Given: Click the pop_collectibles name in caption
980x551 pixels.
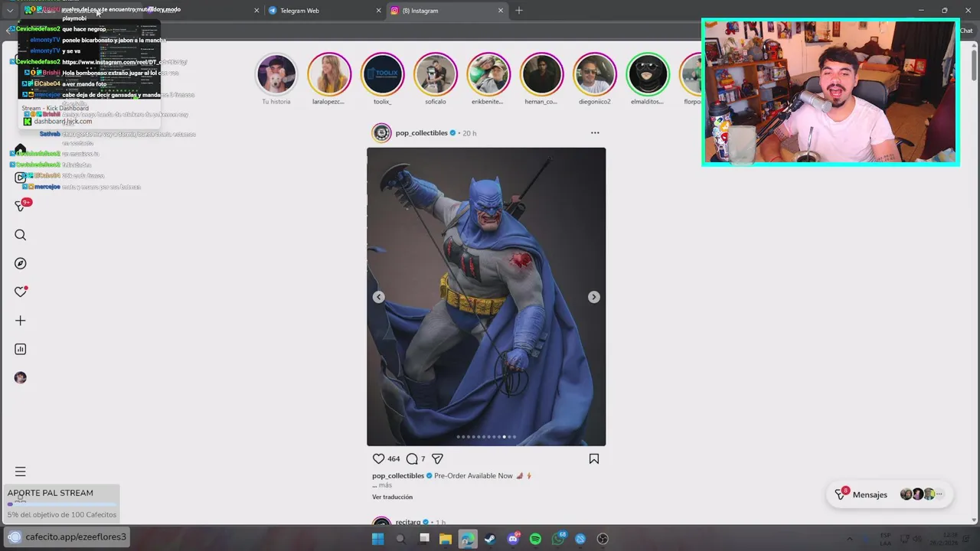Looking at the screenshot, I should [398, 476].
